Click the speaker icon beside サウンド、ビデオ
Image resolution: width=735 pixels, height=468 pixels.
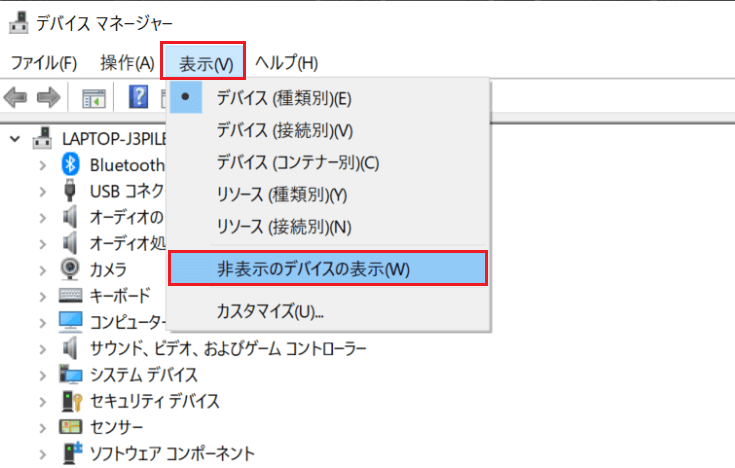coord(70,348)
